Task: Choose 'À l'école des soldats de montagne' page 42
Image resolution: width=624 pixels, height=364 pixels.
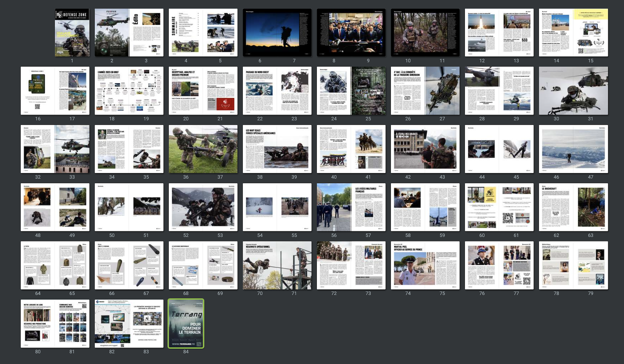Action: (x=408, y=149)
